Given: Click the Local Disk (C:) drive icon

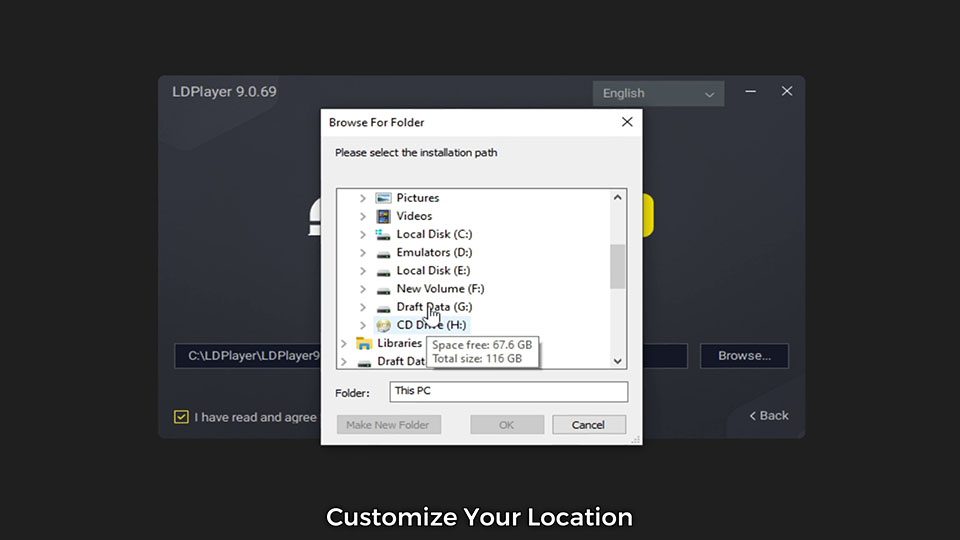Looking at the screenshot, I should coord(383,234).
